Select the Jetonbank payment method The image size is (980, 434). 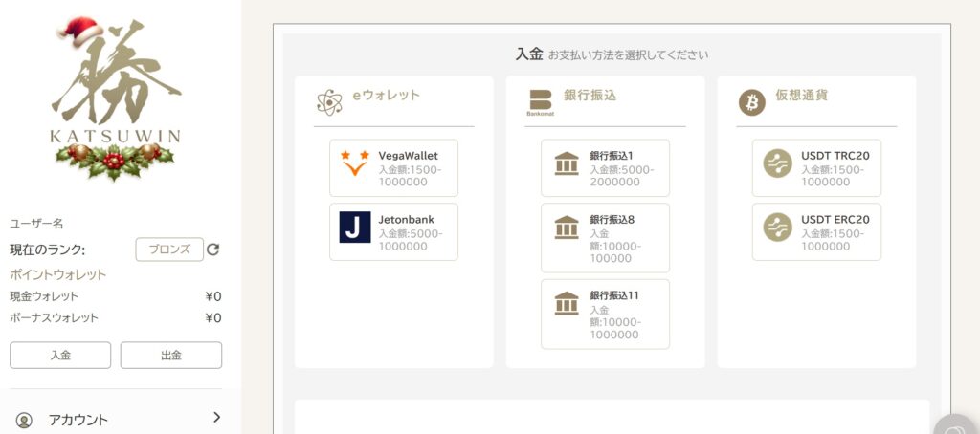click(x=393, y=231)
